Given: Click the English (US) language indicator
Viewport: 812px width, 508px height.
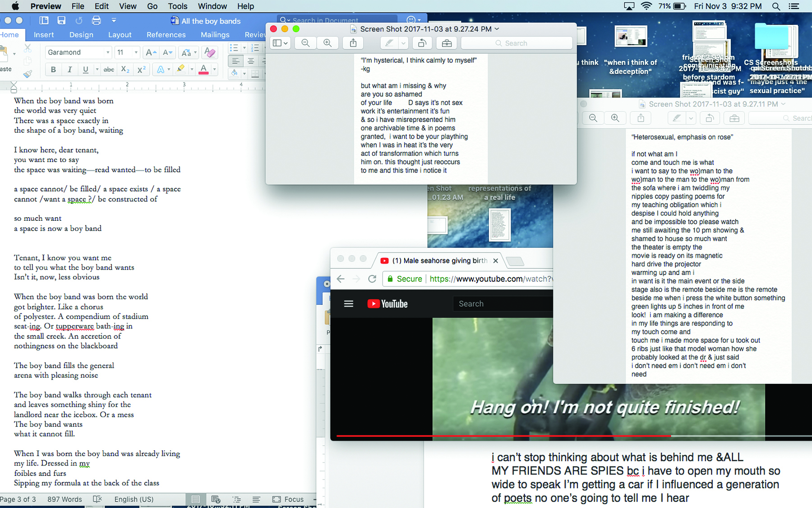Looking at the screenshot, I should click(134, 499).
